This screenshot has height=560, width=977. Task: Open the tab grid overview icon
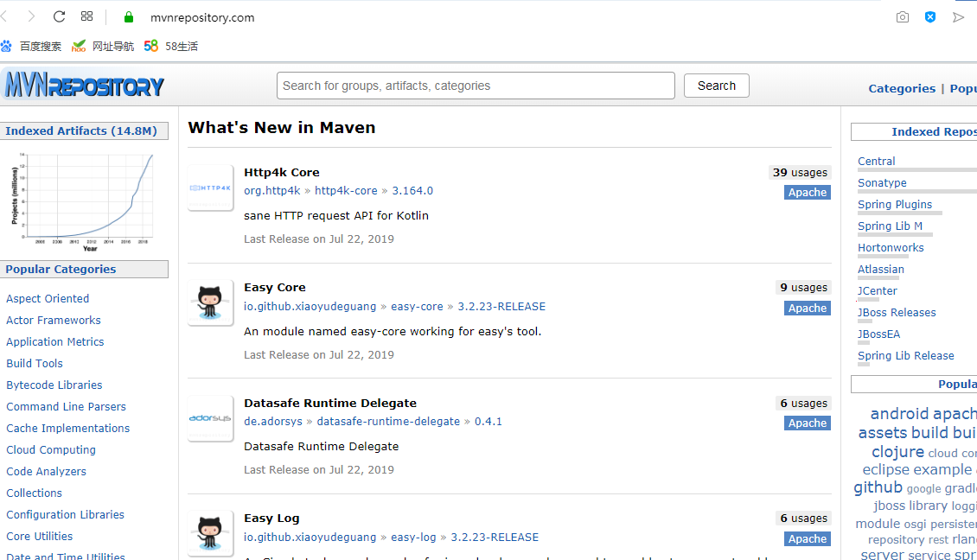point(86,16)
